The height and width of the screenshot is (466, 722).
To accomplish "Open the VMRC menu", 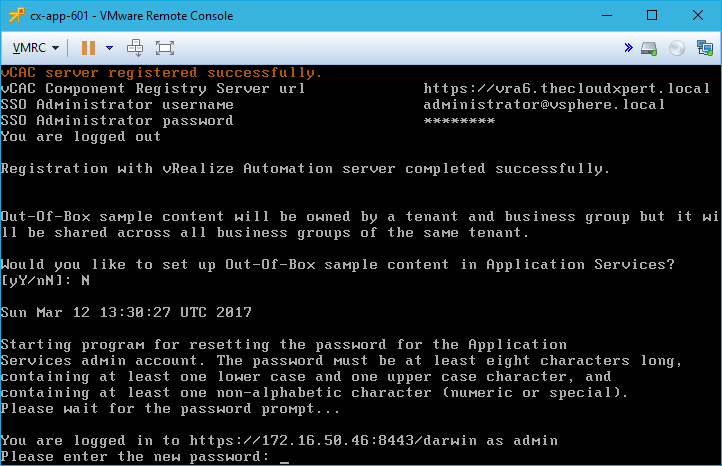I will click(36, 48).
